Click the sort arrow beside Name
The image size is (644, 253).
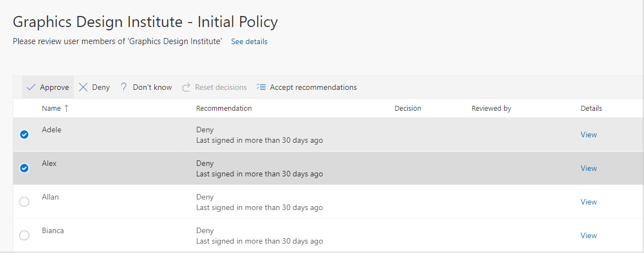[x=67, y=109]
